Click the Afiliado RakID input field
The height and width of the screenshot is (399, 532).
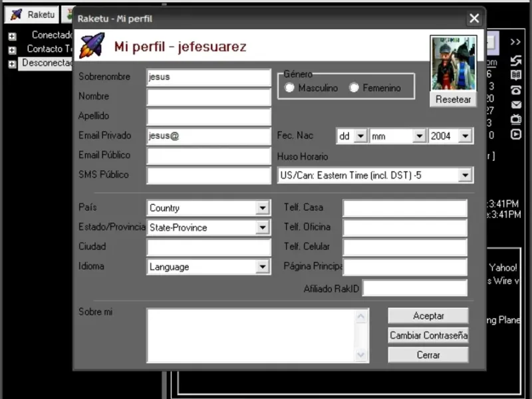[415, 289]
